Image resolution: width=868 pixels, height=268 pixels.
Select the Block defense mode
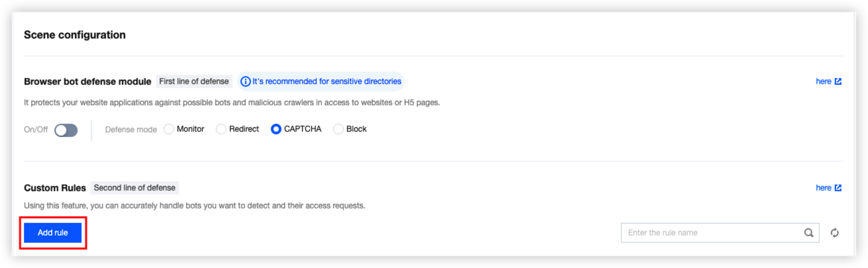tap(338, 129)
